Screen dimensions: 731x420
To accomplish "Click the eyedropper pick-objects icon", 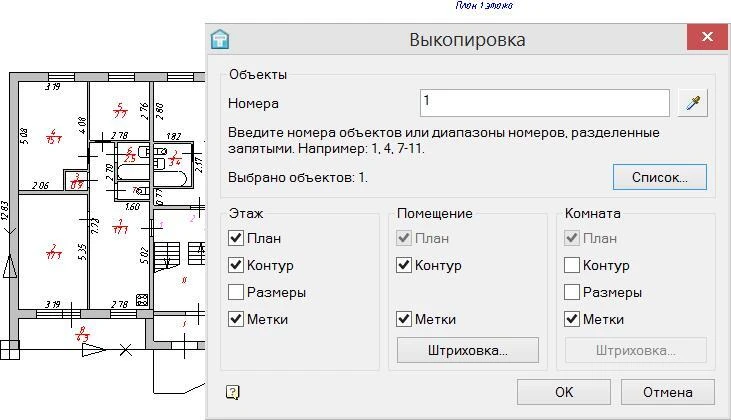I will (692, 103).
